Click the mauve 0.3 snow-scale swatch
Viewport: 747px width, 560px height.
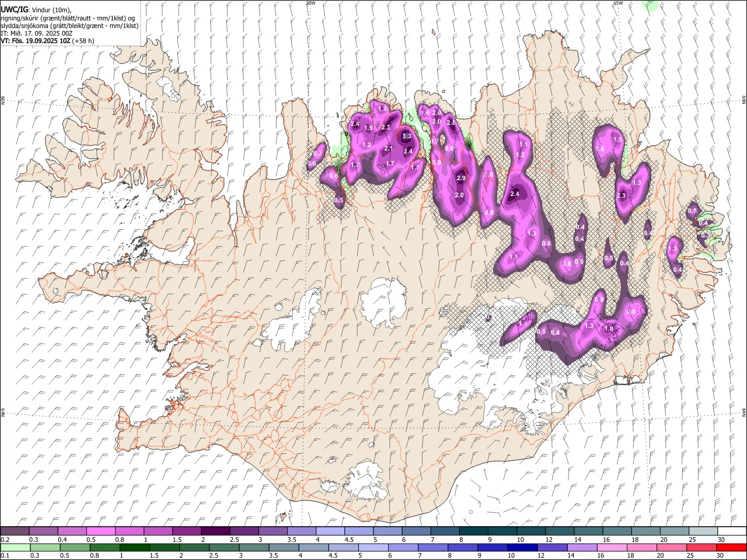44,531
